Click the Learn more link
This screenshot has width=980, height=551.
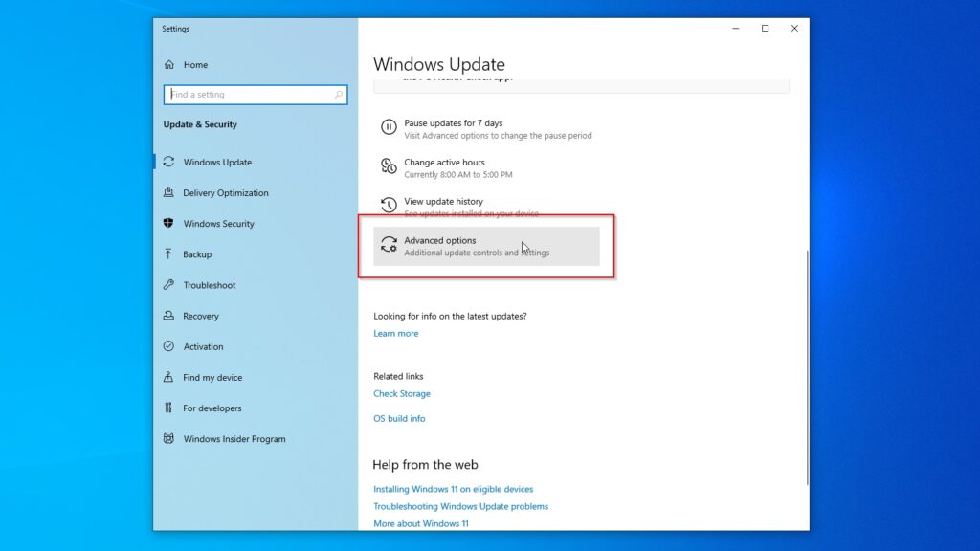(395, 333)
